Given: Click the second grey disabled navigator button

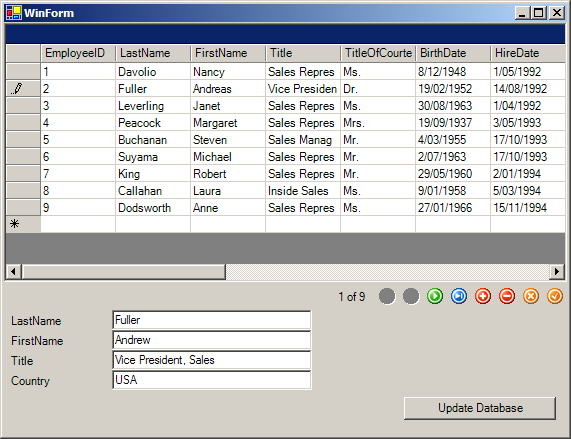Looking at the screenshot, I should (x=411, y=296).
